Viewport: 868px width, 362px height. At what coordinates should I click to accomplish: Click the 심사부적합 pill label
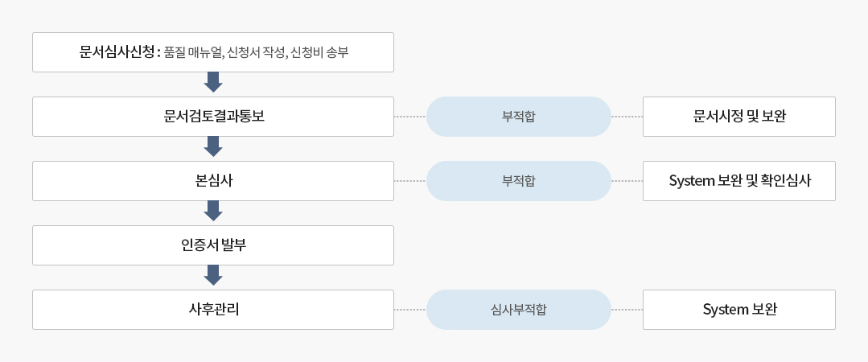click(519, 310)
